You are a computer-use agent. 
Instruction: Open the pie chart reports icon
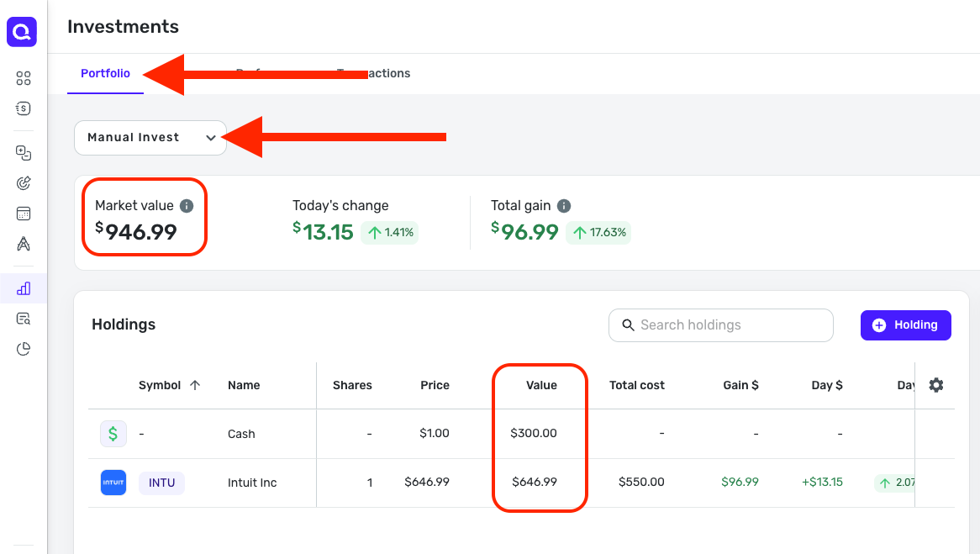[24, 349]
